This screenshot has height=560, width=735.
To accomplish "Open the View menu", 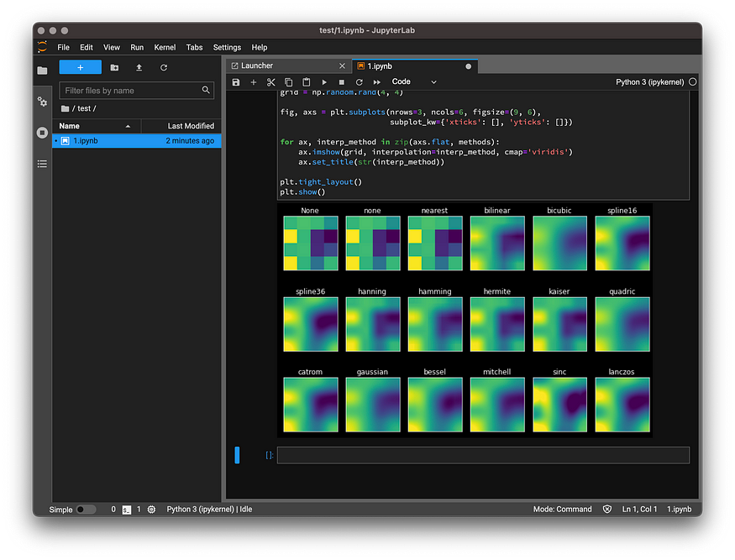I will [112, 47].
